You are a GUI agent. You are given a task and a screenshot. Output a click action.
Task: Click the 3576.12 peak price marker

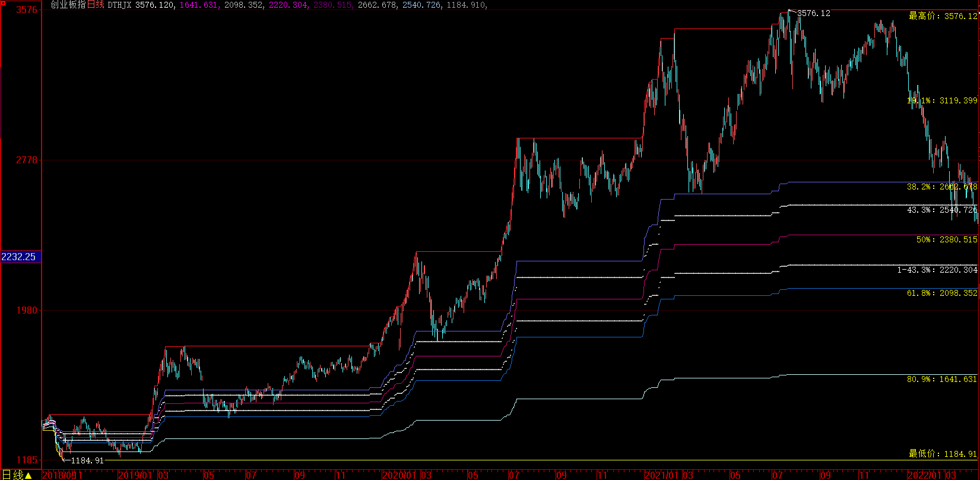tap(814, 13)
